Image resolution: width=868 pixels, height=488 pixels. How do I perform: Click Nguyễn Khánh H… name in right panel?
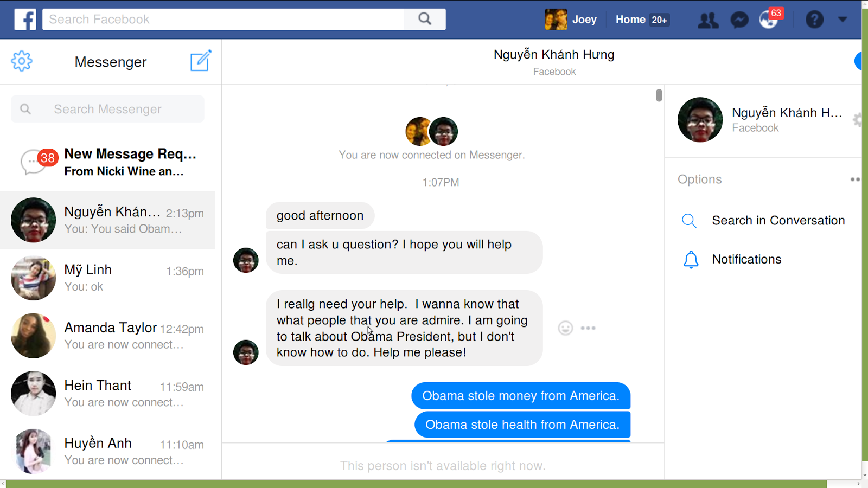(x=787, y=113)
